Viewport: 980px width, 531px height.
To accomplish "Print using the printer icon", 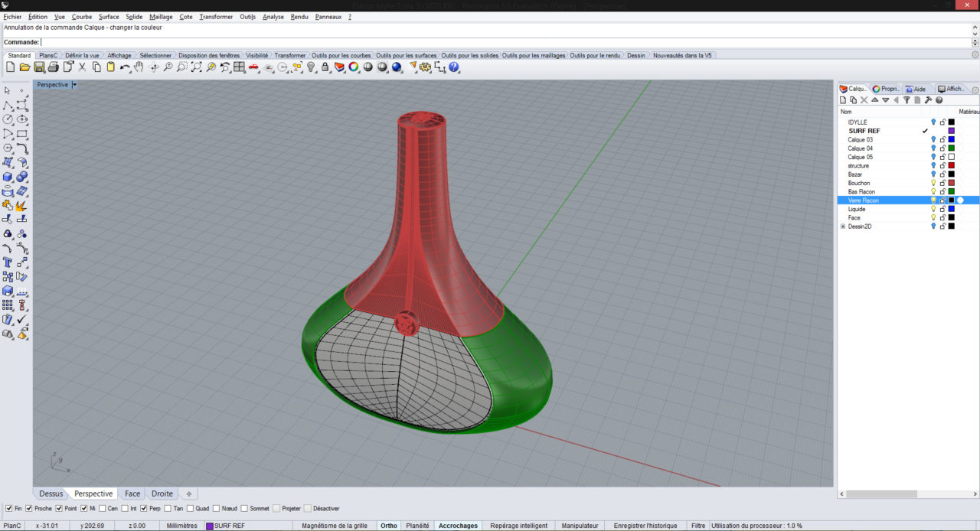I will pos(53,67).
